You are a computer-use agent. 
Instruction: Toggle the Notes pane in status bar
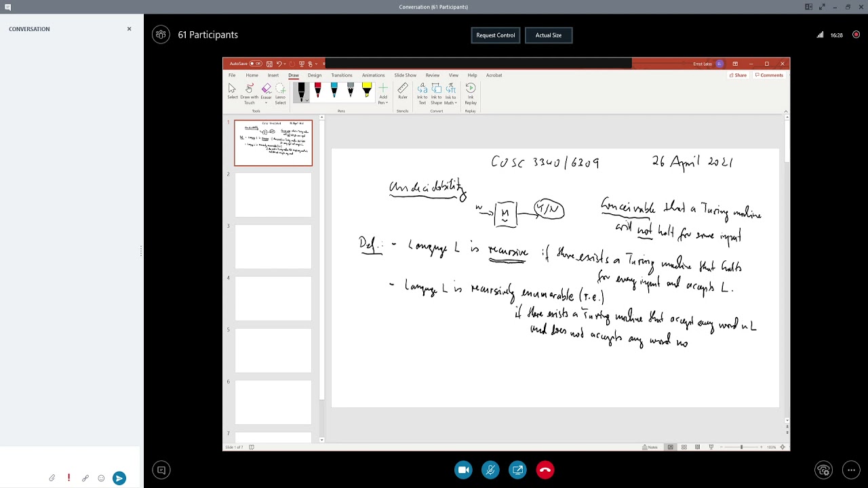(651, 447)
